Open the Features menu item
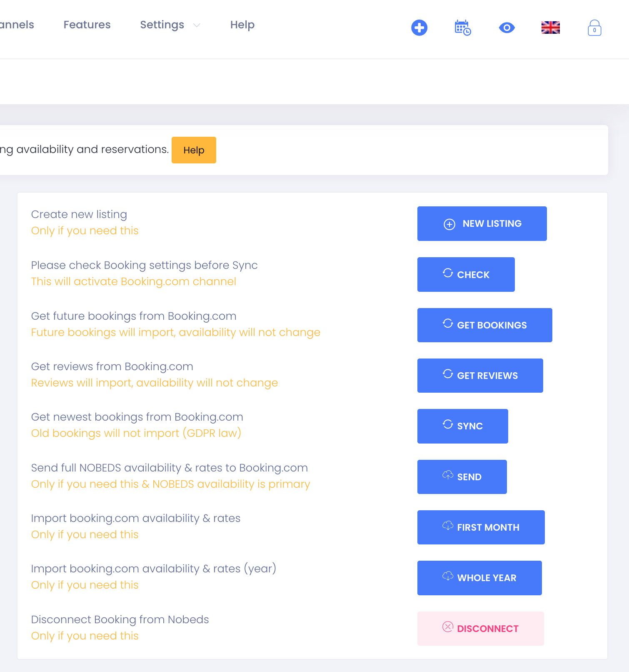The image size is (629, 672). (87, 25)
